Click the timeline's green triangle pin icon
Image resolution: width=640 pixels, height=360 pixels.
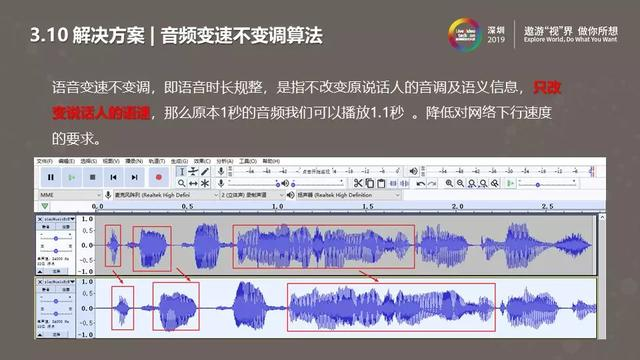coord(44,206)
